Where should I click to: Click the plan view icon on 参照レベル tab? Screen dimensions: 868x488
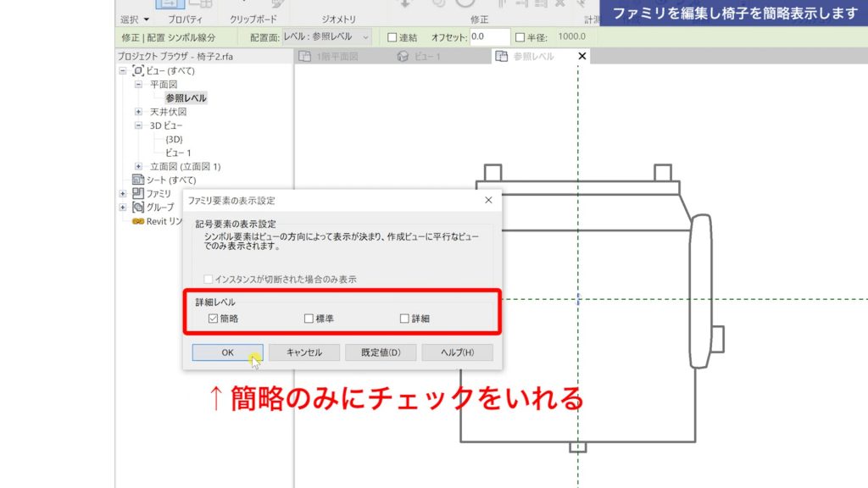502,56
